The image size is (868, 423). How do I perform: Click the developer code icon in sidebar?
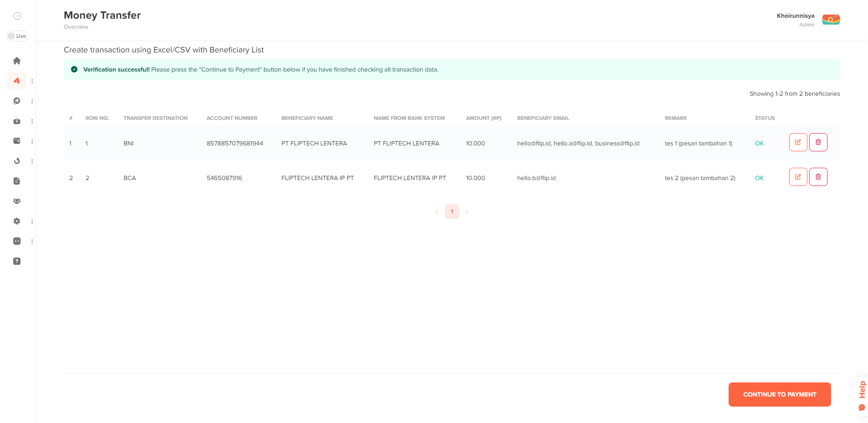click(17, 241)
